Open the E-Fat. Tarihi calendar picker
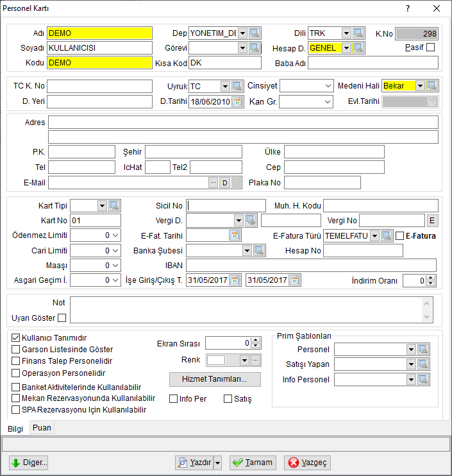452x476 pixels. [235, 235]
